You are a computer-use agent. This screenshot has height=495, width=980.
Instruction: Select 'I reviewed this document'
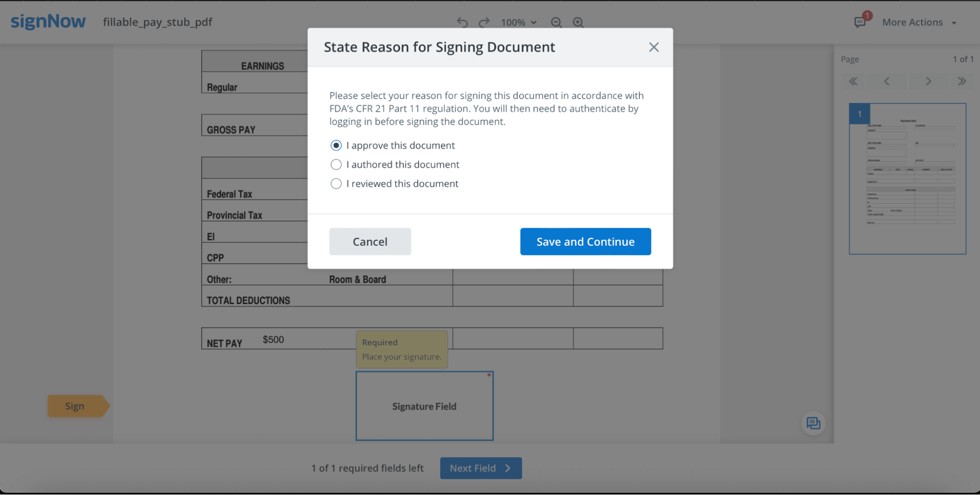(336, 183)
